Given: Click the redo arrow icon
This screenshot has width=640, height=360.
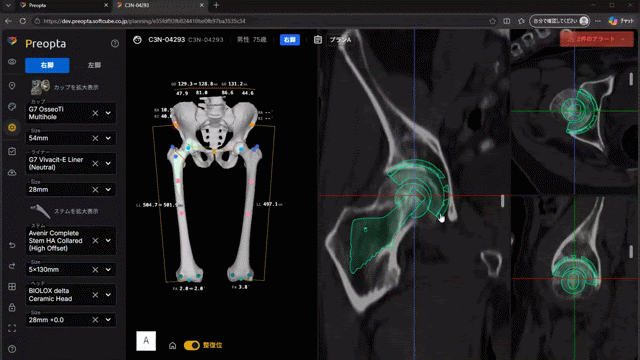Looking at the screenshot, I should pos(12,266).
